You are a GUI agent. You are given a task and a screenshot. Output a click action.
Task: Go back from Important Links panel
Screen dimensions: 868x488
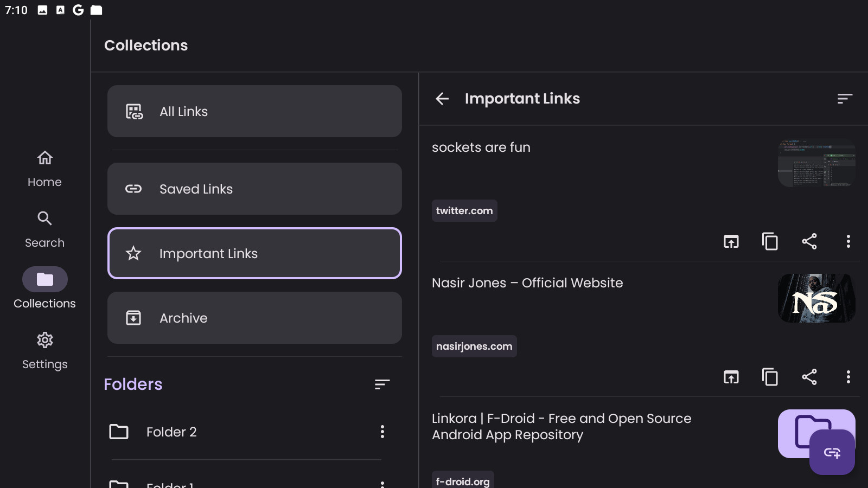[442, 99]
